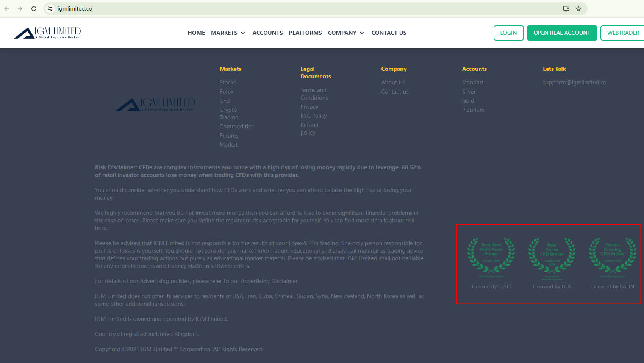Click the install app icon in address bar
The height and width of the screenshot is (363, 644).
(566, 9)
